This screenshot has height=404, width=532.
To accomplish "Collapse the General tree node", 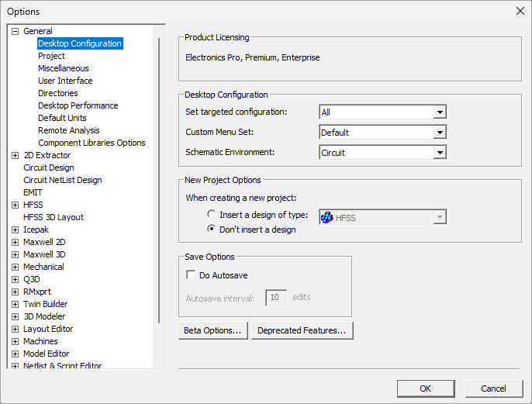I will [15, 32].
